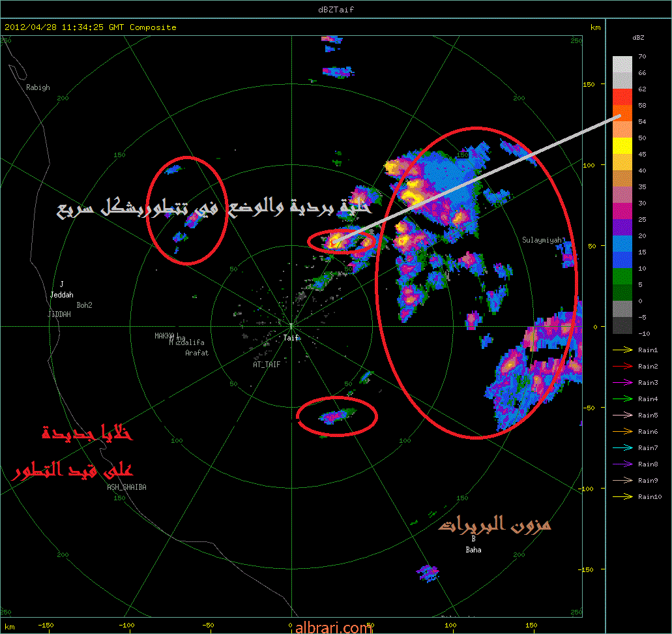The width and height of the screenshot is (672, 634).
Task: Select the magenta 25 dBZ color swatch
Action: click(622, 211)
